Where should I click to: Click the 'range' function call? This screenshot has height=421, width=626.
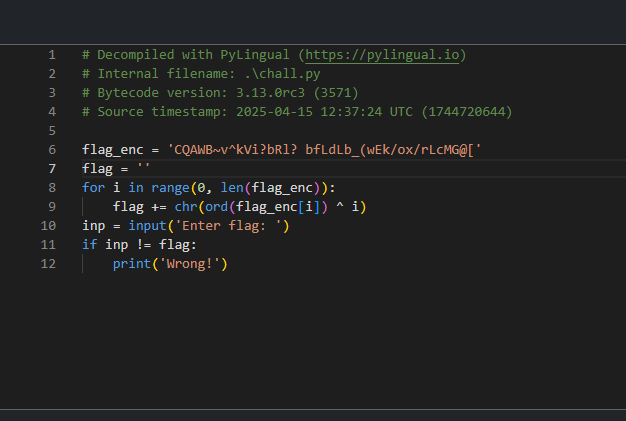170,188
